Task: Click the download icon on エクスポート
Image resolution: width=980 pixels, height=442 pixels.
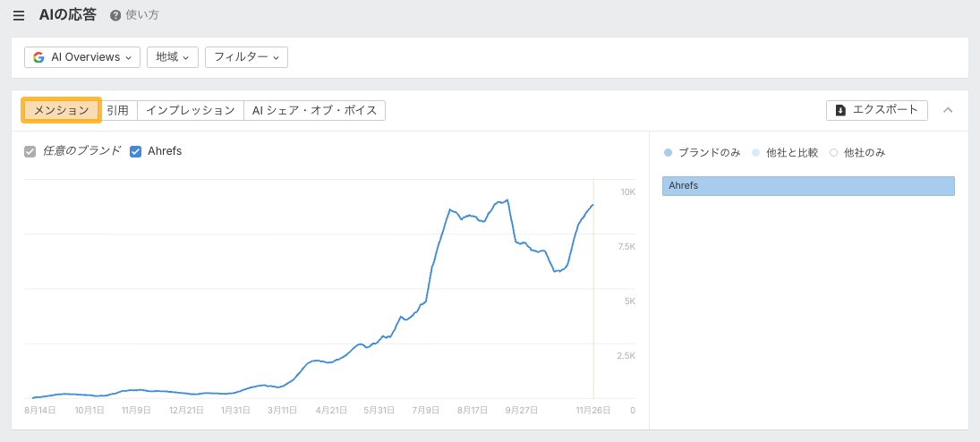Action: [x=840, y=110]
